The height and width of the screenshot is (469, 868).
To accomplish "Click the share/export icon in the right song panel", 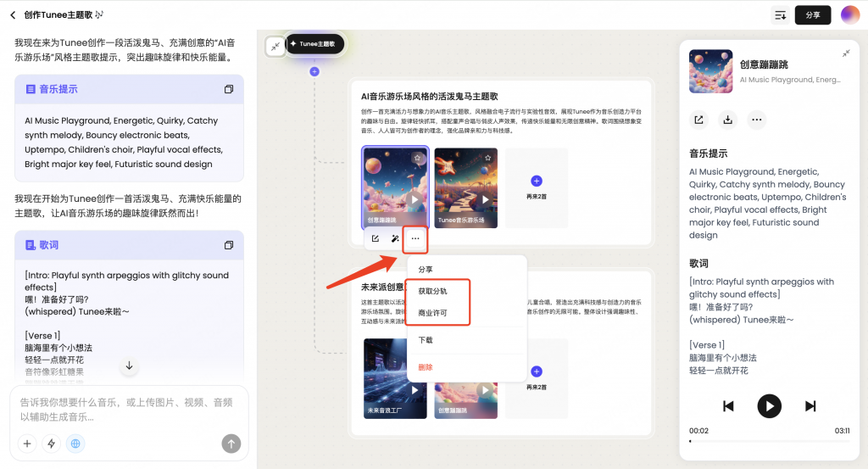I will click(x=698, y=120).
